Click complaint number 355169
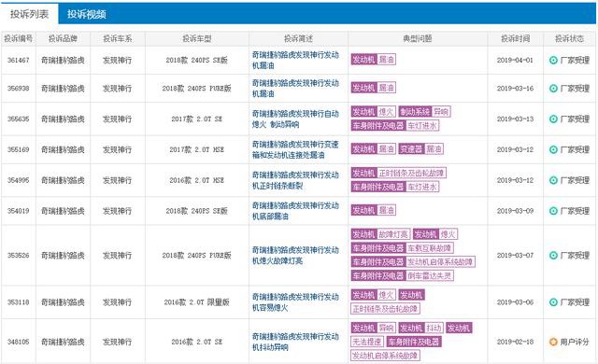 coord(19,149)
